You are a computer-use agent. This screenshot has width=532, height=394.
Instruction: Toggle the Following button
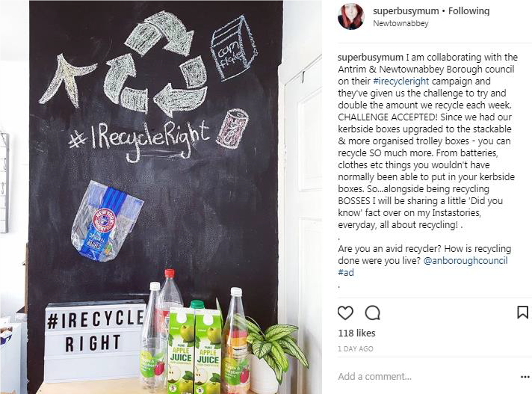tap(469, 11)
